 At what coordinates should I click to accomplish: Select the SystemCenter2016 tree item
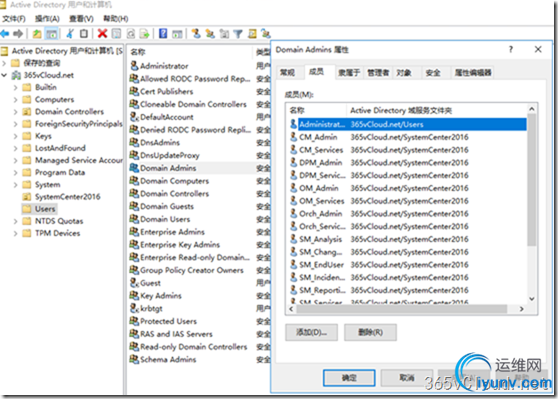point(68,196)
